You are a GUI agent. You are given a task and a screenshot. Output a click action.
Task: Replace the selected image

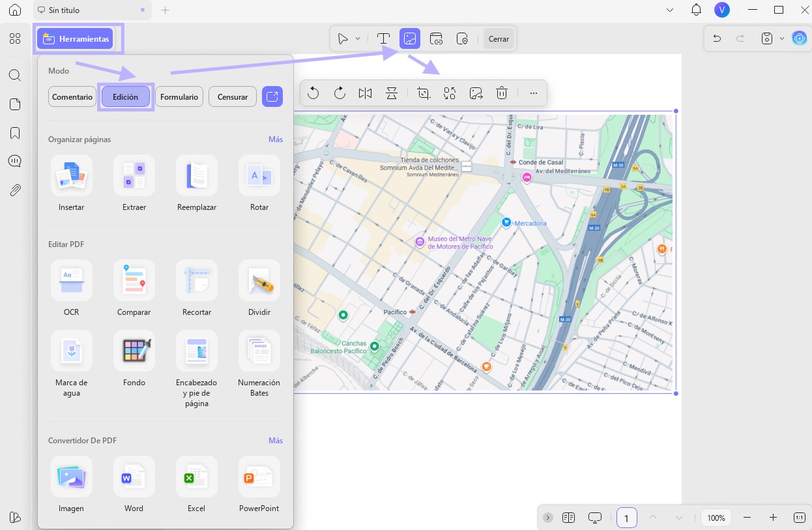click(x=450, y=93)
